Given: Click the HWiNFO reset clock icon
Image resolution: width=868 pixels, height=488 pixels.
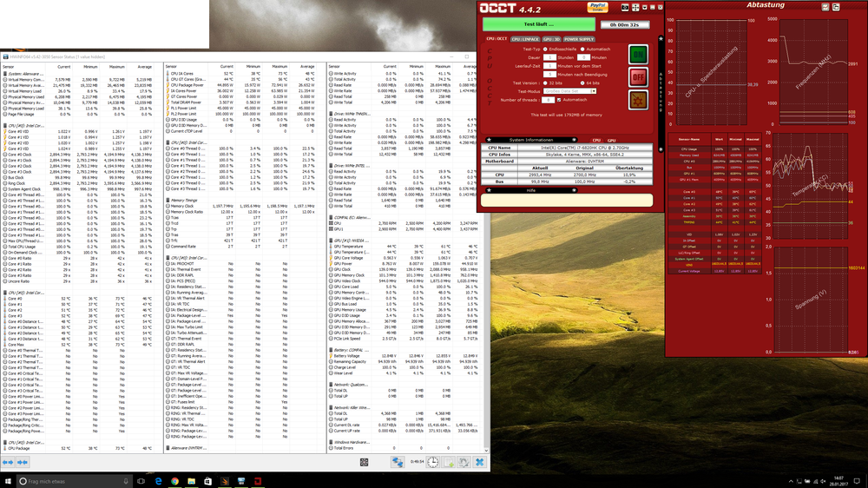Looking at the screenshot, I should (432, 463).
